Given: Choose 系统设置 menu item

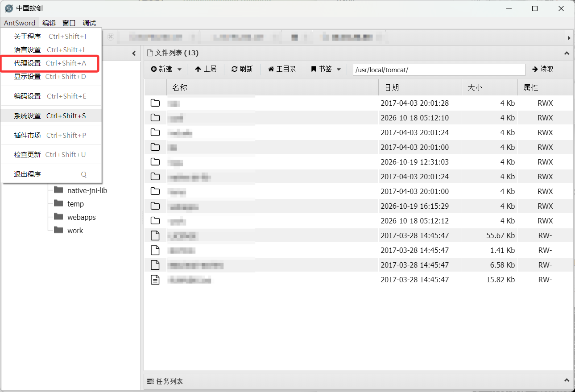Looking at the screenshot, I should coord(51,116).
